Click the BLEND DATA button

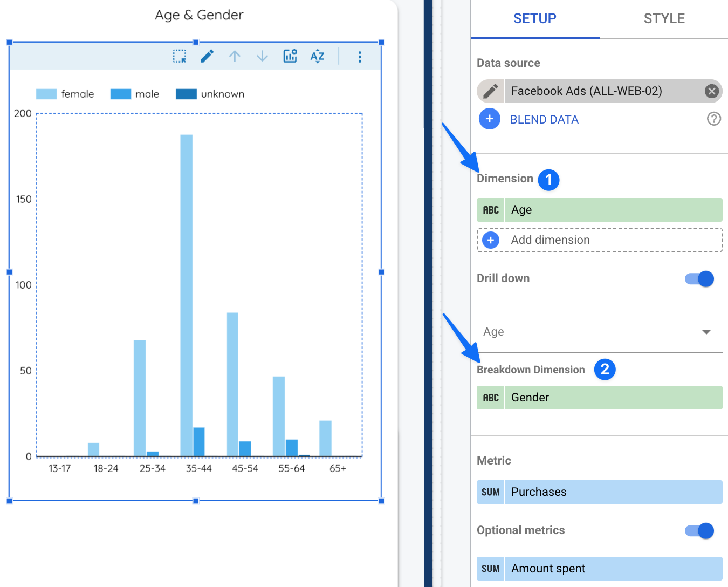(544, 119)
